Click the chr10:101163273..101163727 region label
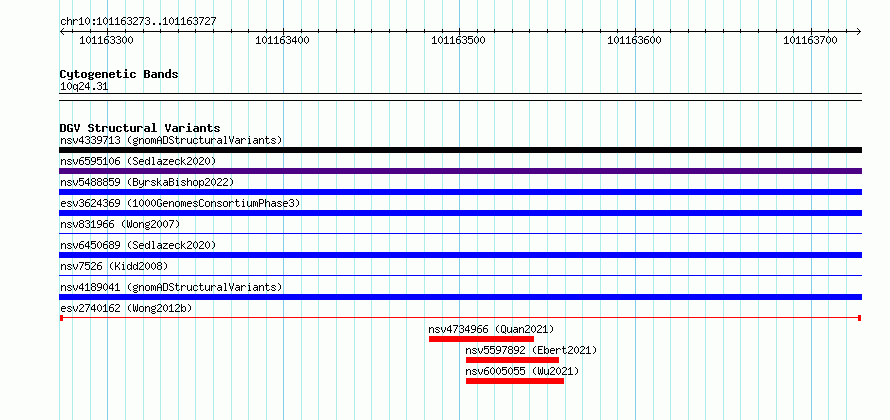 click(x=138, y=22)
